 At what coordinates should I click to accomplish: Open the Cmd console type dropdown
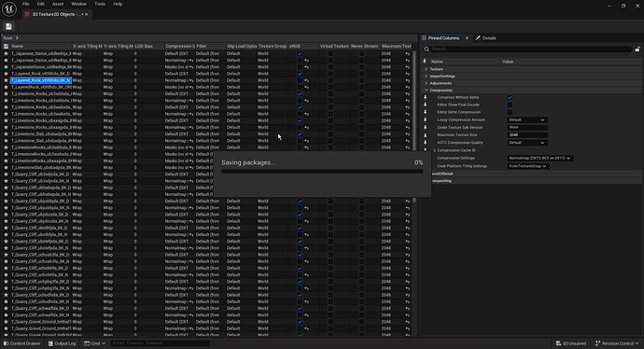click(x=95, y=343)
